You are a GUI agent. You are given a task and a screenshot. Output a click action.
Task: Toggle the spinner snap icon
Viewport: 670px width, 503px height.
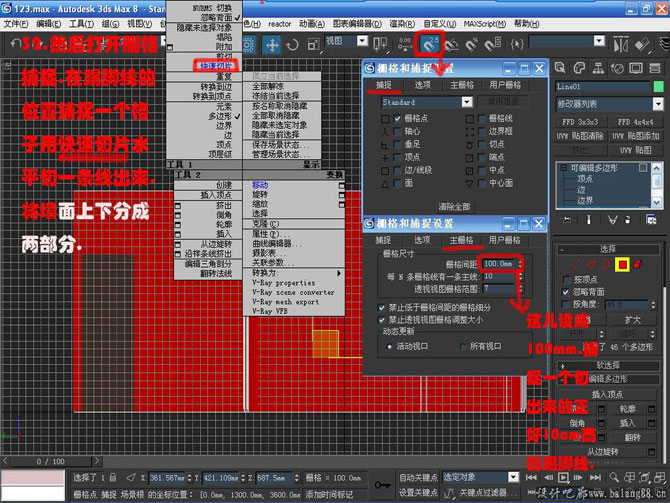pos(493,44)
